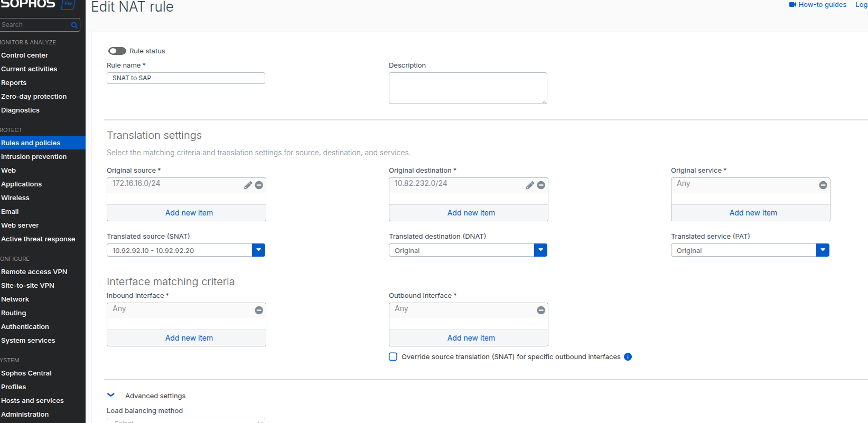Open the Translated service (PAT) dropdown
The height and width of the screenshot is (423, 868).
[823, 250]
